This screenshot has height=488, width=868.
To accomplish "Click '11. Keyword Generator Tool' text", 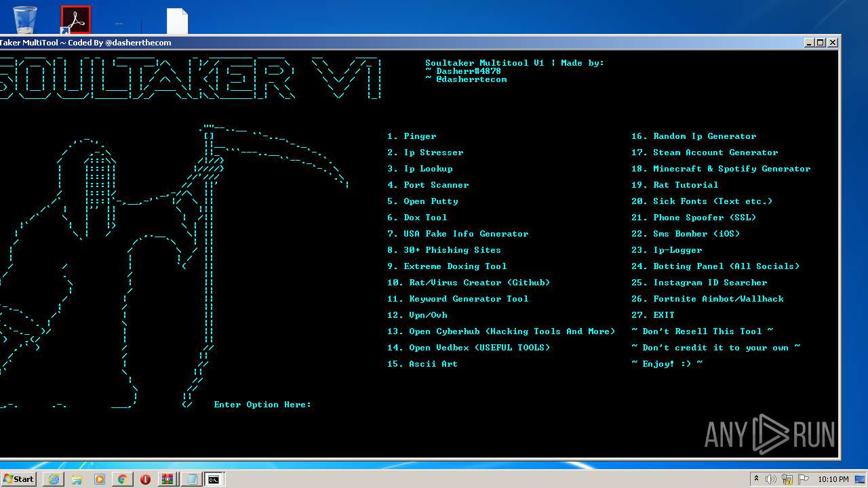I will point(458,299).
